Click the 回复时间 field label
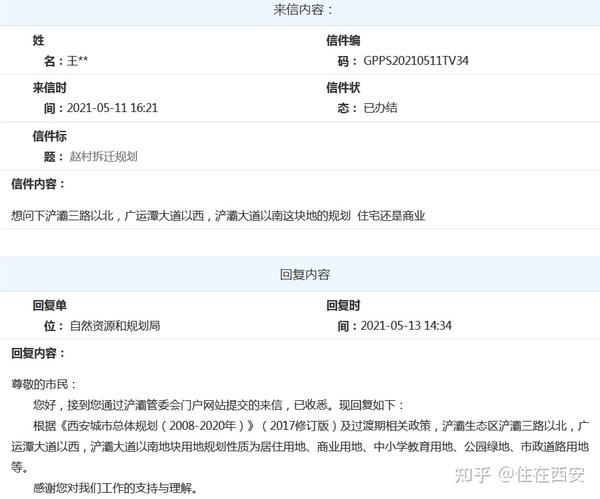 pyautogui.click(x=343, y=316)
